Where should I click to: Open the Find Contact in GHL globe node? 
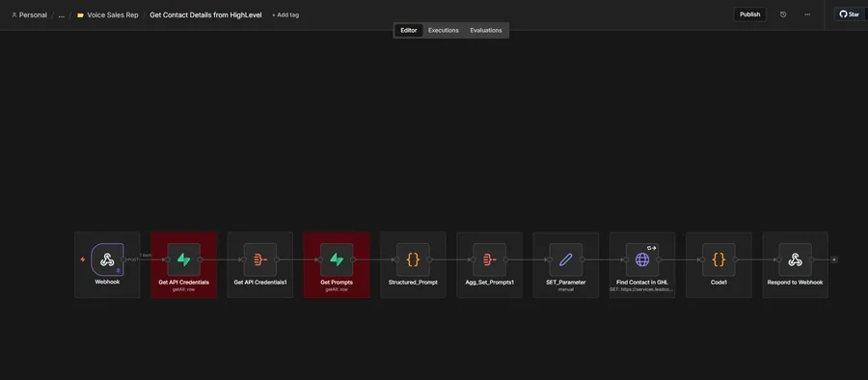pyautogui.click(x=642, y=259)
